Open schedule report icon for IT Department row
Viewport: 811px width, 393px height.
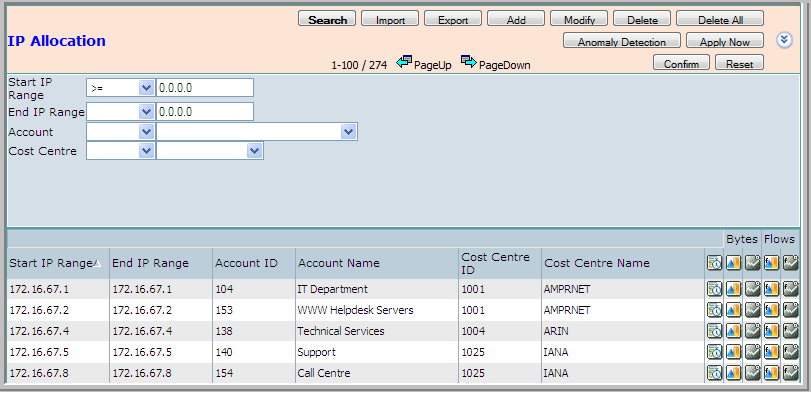[x=714, y=289]
